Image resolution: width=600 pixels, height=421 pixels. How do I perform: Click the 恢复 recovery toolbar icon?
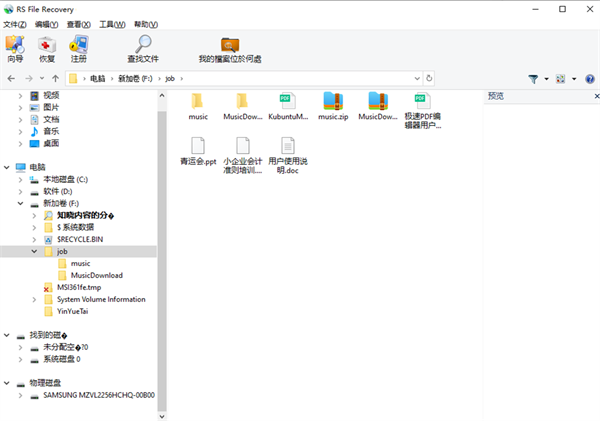click(47, 49)
